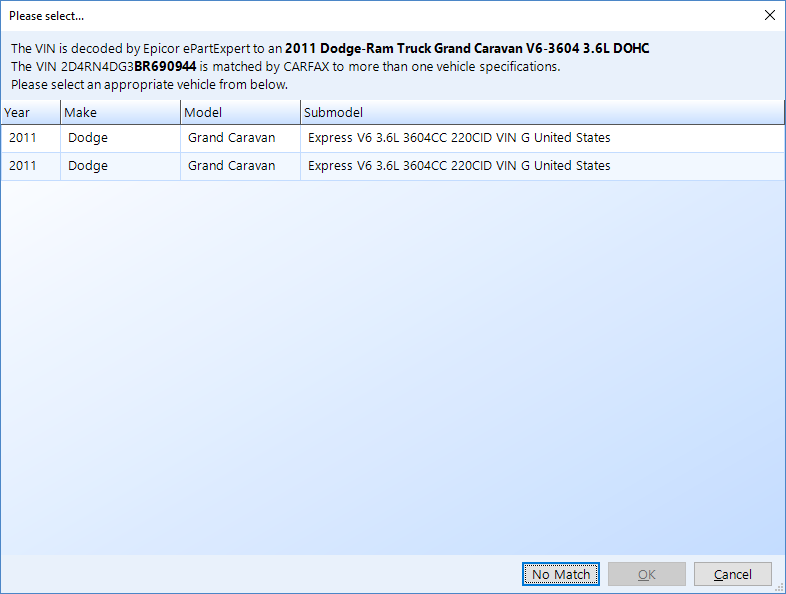
Task: Sort by the Make column header
Action: point(120,112)
